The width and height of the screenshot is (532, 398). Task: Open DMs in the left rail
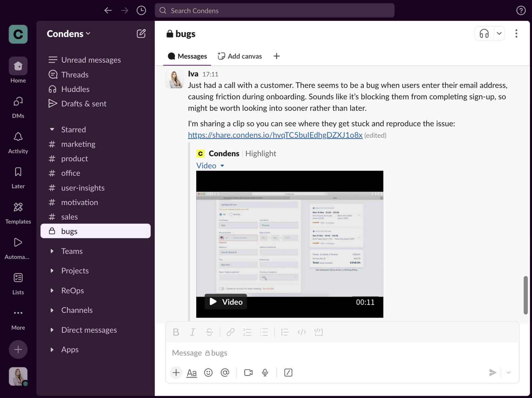(18, 107)
